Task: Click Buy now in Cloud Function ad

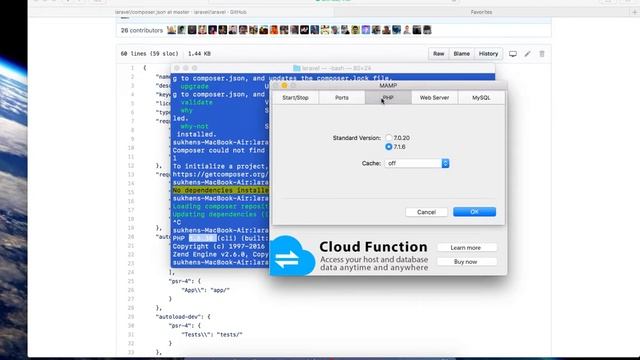Action: (466, 262)
